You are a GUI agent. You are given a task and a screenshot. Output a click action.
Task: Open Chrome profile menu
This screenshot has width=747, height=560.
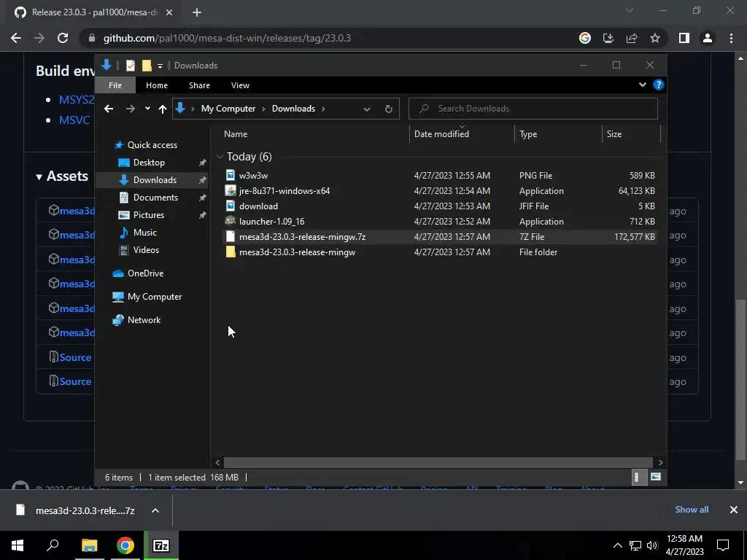[x=708, y=38]
